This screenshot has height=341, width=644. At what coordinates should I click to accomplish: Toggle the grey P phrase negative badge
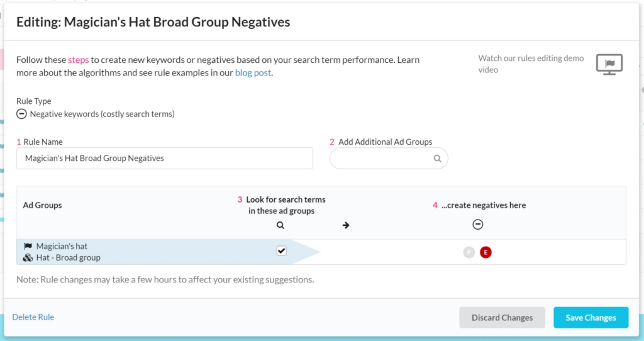pos(469,252)
